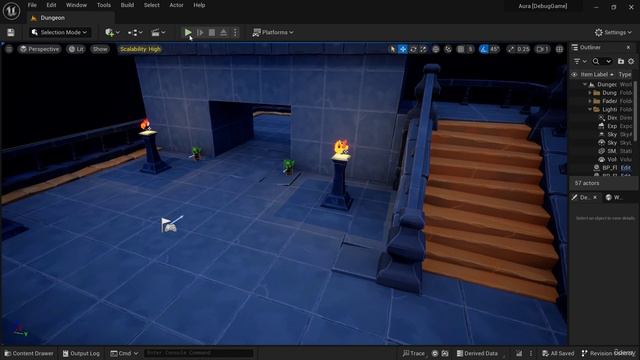Sort Outliner by the Type column
This screenshot has height=360, width=640.
[x=625, y=75]
